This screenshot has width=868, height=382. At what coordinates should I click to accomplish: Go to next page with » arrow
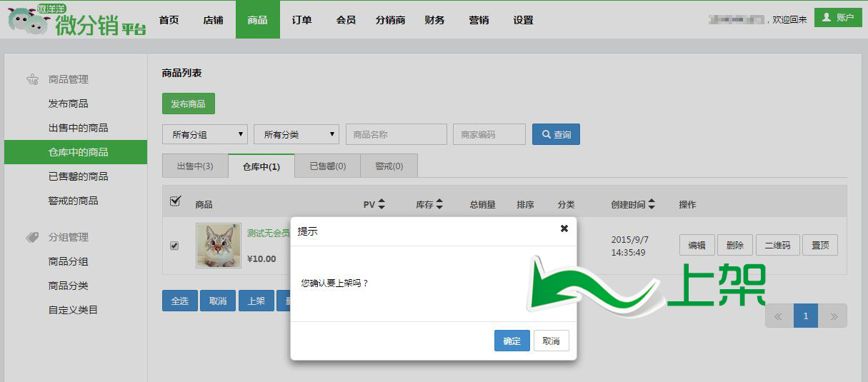click(832, 316)
